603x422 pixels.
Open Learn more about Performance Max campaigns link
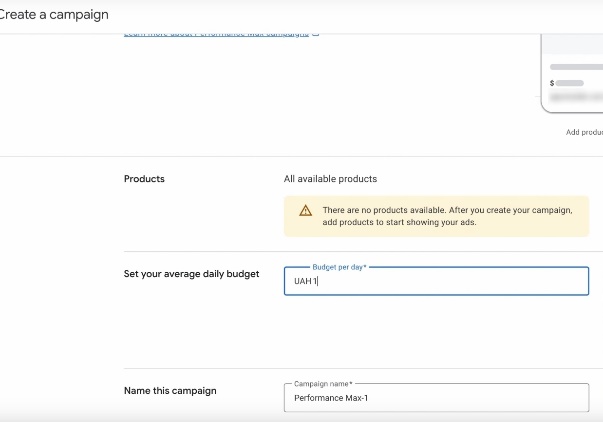point(216,34)
